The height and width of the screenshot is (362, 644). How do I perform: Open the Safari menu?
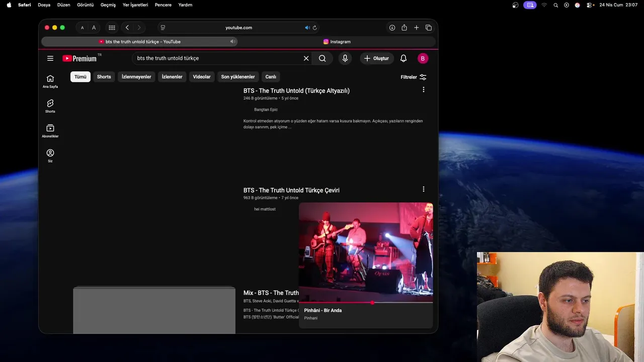[x=24, y=5]
